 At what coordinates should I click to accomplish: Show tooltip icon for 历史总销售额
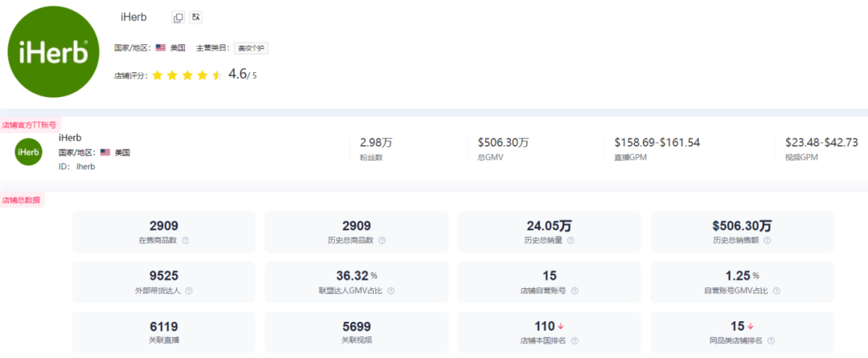tap(768, 240)
